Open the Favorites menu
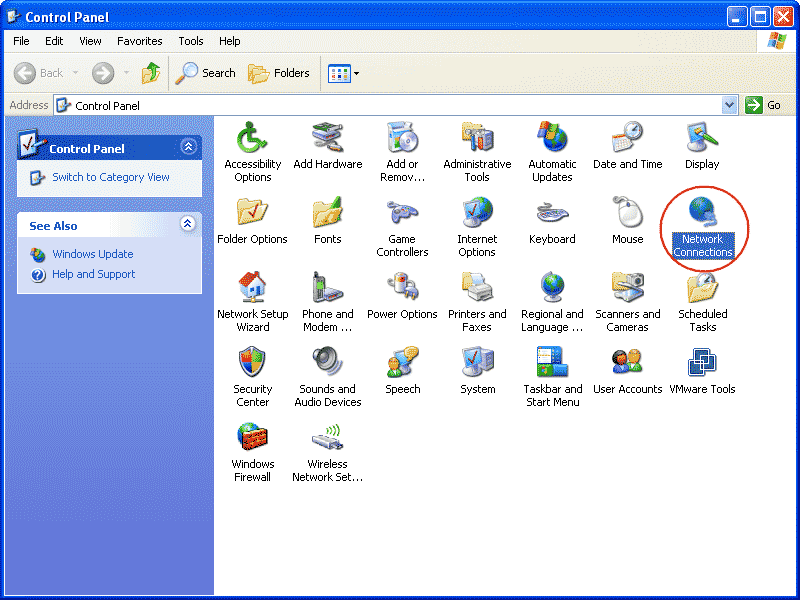 click(x=140, y=41)
